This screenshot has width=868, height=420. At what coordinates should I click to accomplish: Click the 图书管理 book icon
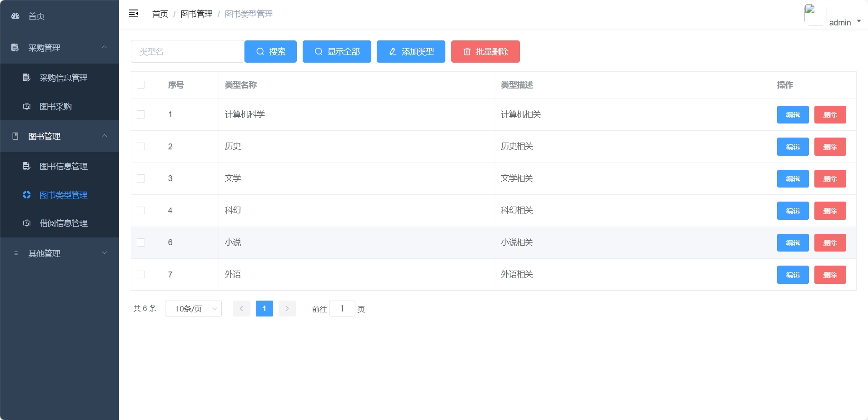[x=15, y=136]
